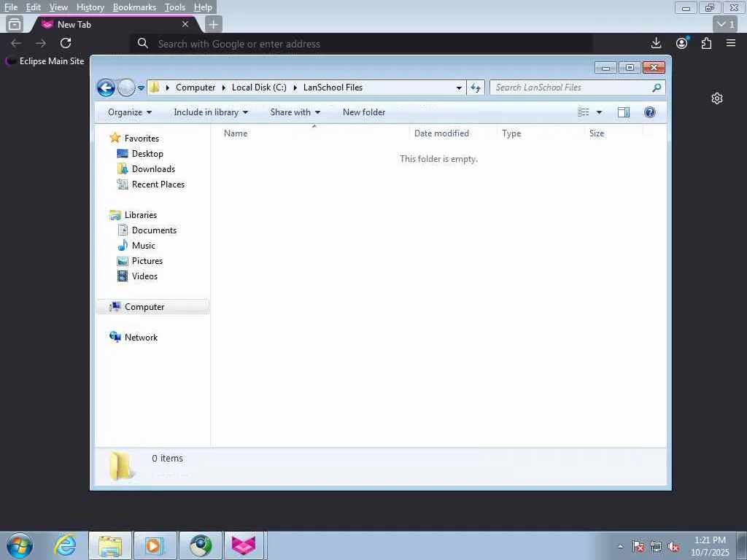Screen dimensions: 747x560
Task: Open browser View menu
Action: click(58, 7)
